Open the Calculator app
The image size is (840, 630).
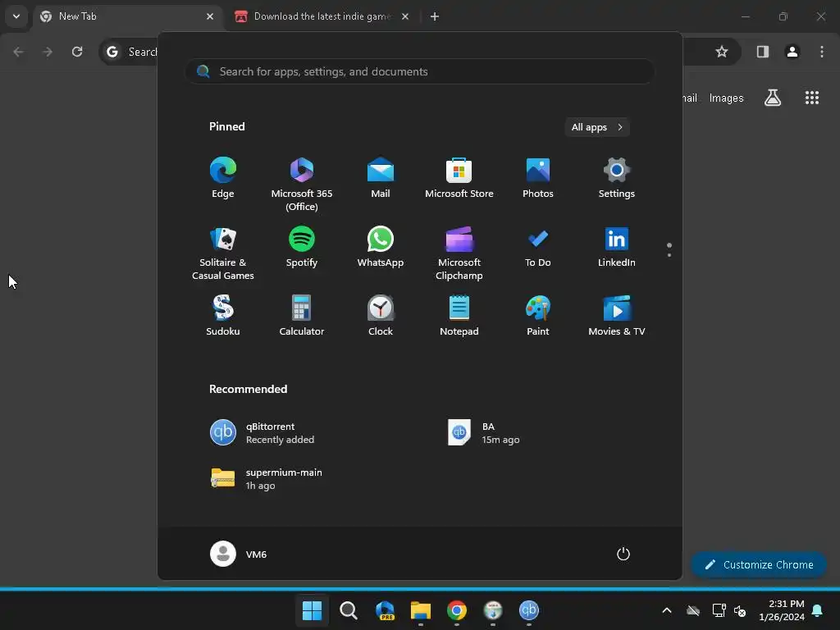302,316
